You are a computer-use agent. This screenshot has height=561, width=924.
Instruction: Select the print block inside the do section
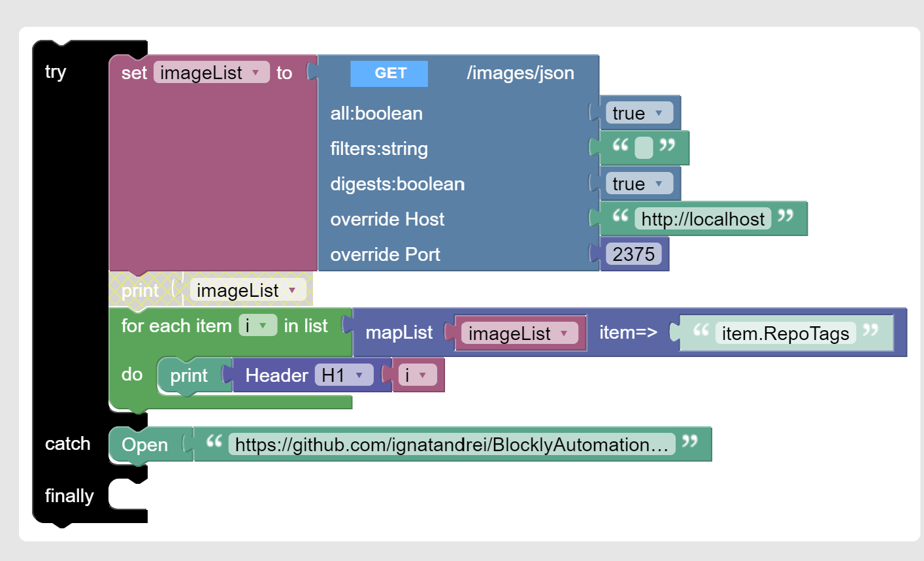188,375
